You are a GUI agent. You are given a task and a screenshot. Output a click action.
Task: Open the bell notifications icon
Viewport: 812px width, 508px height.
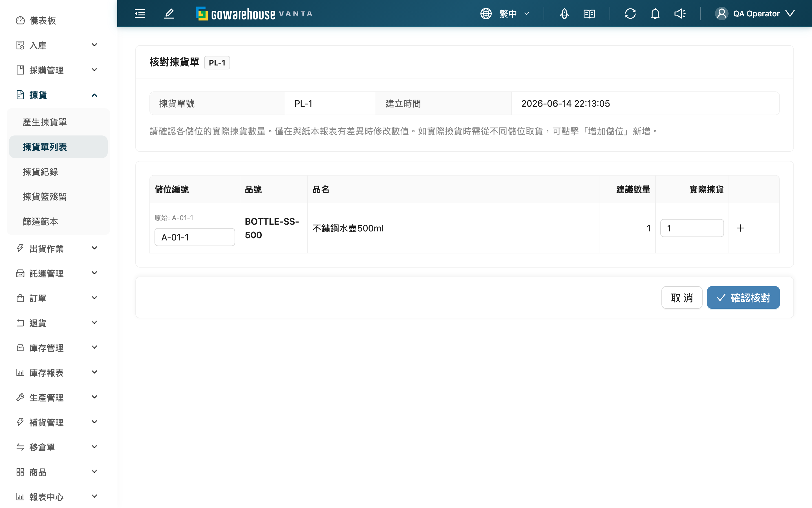tap(655, 14)
